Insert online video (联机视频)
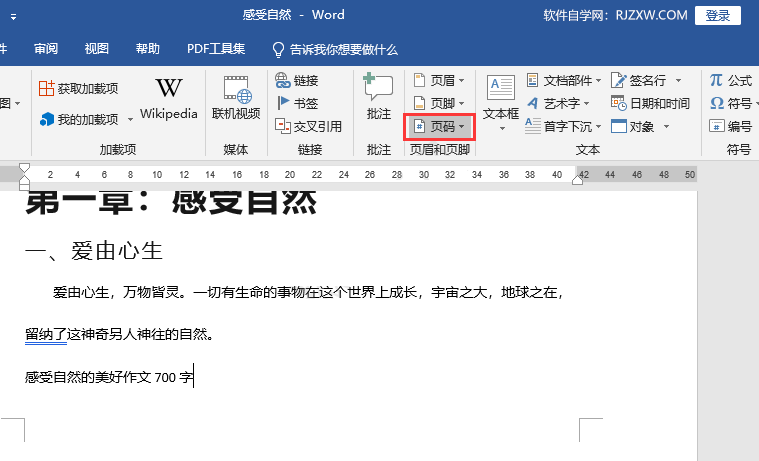Viewport: 759px width, 461px height. (x=236, y=98)
